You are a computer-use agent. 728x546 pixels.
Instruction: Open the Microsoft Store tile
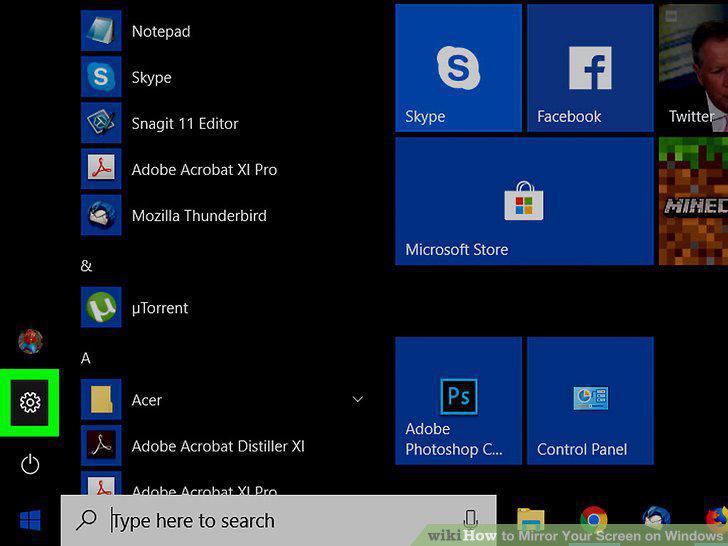coord(524,201)
